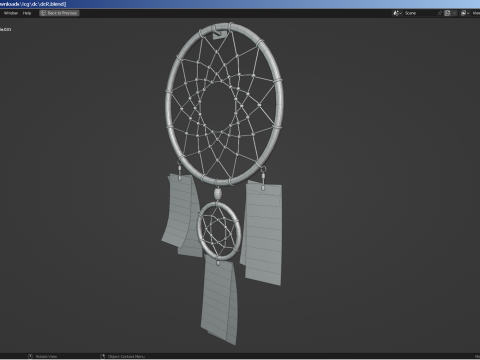Open the scene browse dropdown icon
Image resolution: width=480 pixels, height=360 pixels.
(397, 13)
